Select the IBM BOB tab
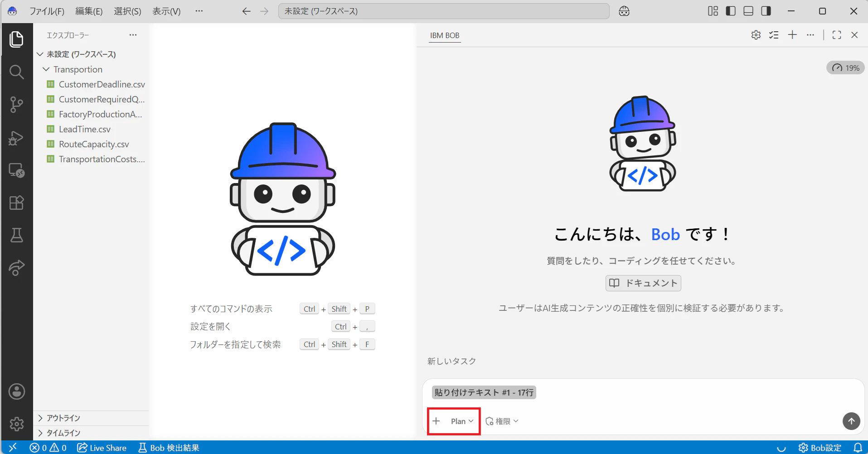Screen dimensions: 868x454 coord(445,35)
